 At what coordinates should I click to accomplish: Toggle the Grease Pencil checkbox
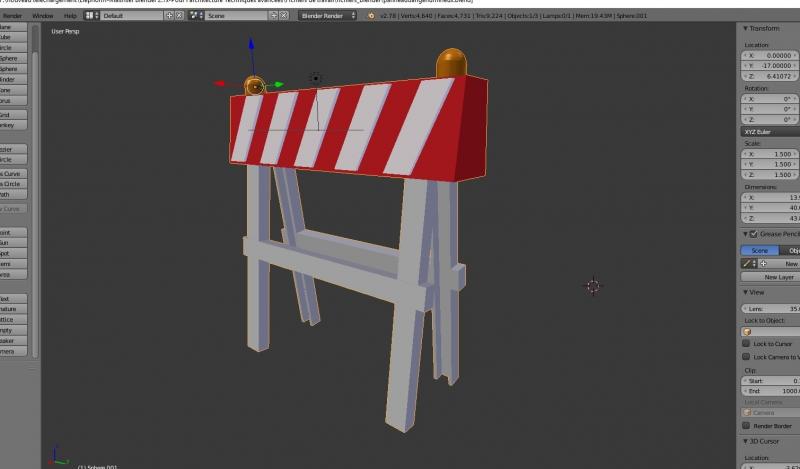(x=753, y=234)
